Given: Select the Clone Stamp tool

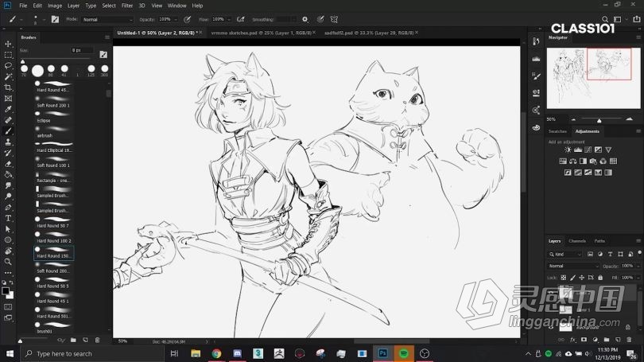Looking at the screenshot, I should click(8, 142).
